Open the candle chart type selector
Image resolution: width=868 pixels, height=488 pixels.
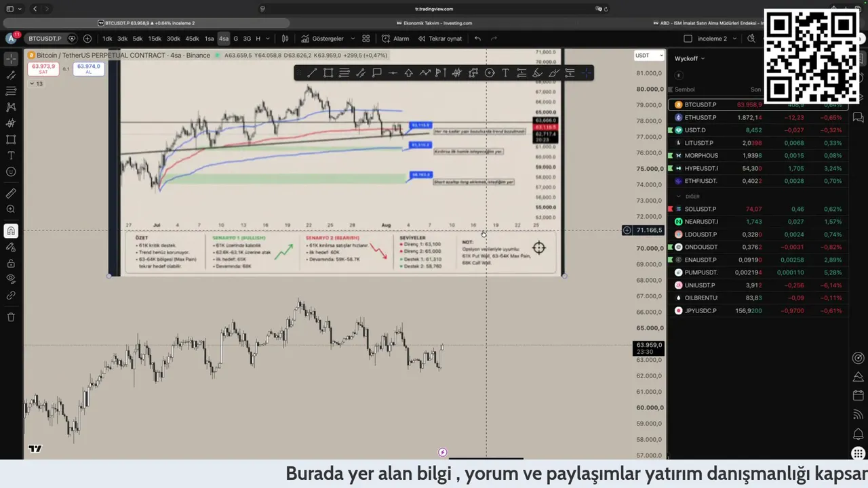point(285,39)
